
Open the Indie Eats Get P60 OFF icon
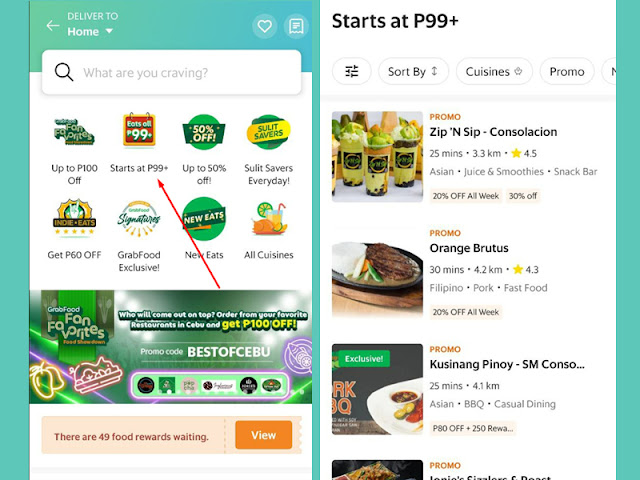click(x=74, y=218)
